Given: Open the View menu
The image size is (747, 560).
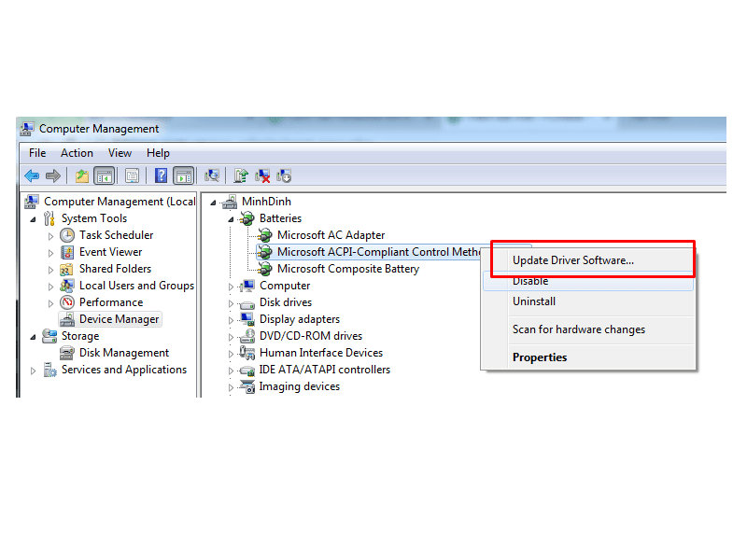Looking at the screenshot, I should (120, 153).
